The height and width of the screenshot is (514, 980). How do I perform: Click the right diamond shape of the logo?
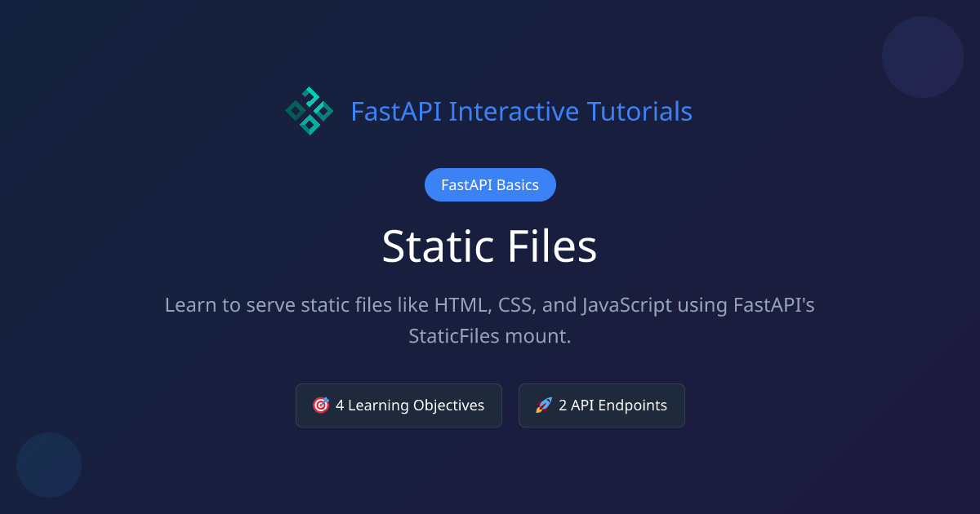pyautogui.click(x=323, y=112)
